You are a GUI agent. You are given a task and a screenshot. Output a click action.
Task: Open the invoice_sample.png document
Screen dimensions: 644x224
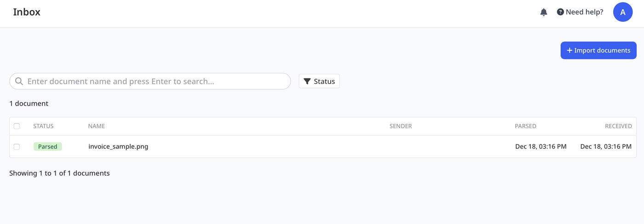(118, 147)
